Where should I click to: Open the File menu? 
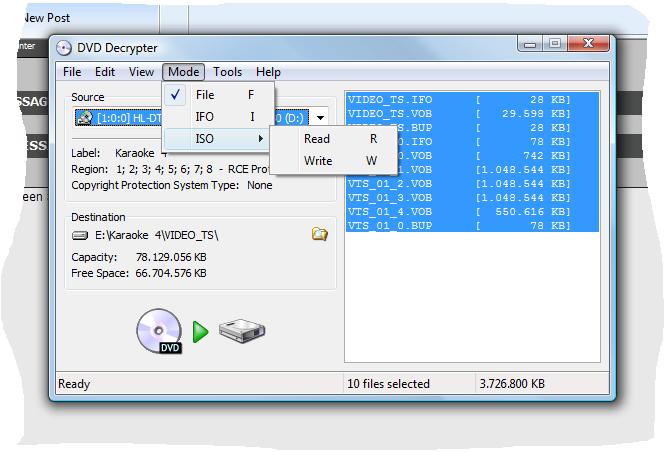pos(72,72)
